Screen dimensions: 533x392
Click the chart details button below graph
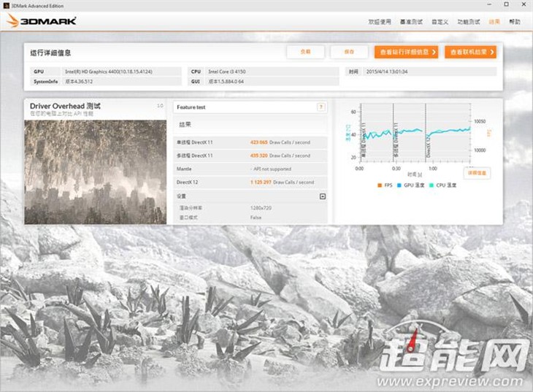pos(477,173)
